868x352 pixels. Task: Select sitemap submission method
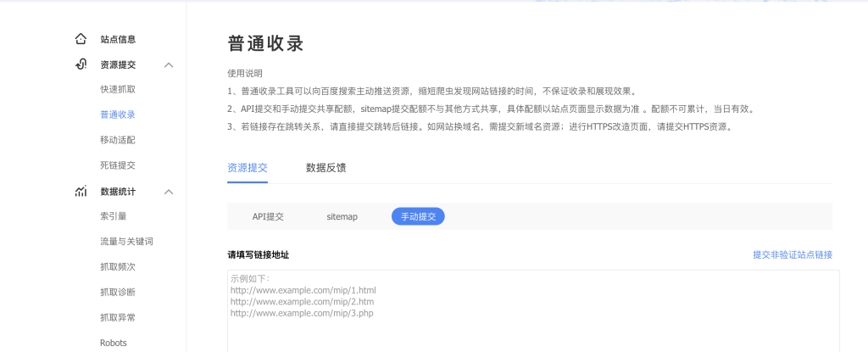coord(342,217)
